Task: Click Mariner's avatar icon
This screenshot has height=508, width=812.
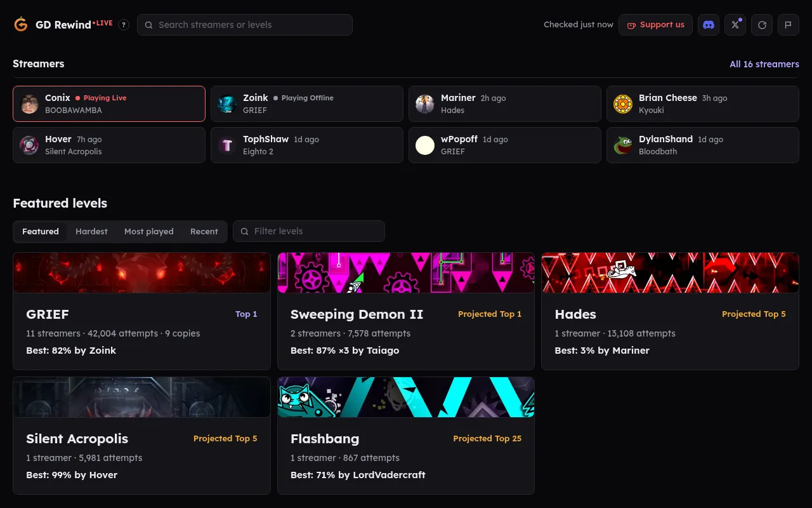Action: [x=425, y=104]
